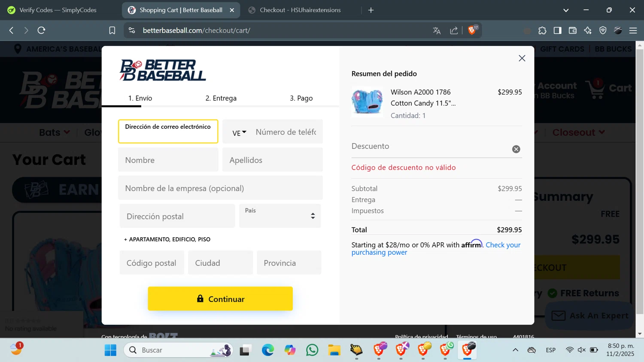Select step 1. Envío

[140, 98]
